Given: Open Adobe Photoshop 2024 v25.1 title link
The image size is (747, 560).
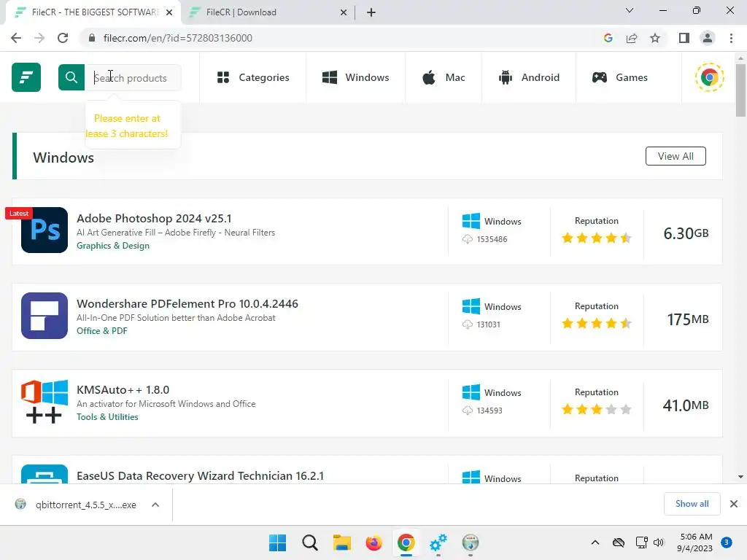Looking at the screenshot, I should pos(154,218).
